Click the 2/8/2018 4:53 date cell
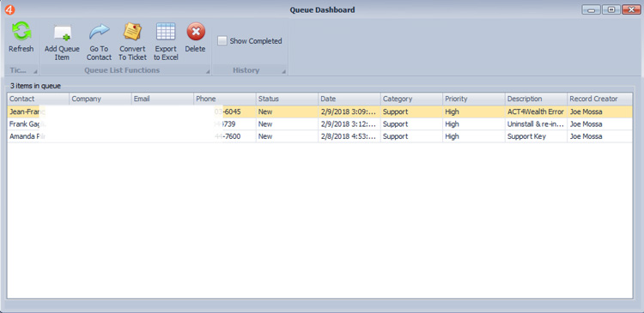Screen dimensions: 644x313 (349, 136)
